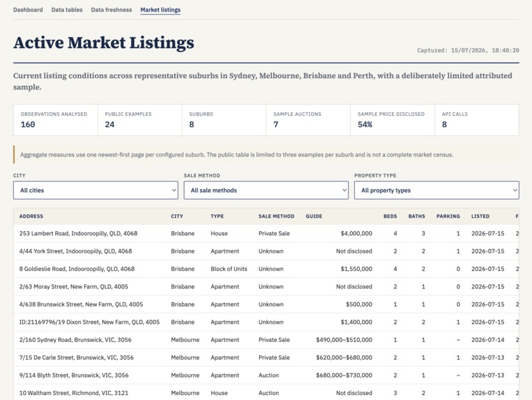Click House type in Lambert Road row
The height and width of the screenshot is (400, 532).
[x=219, y=234]
